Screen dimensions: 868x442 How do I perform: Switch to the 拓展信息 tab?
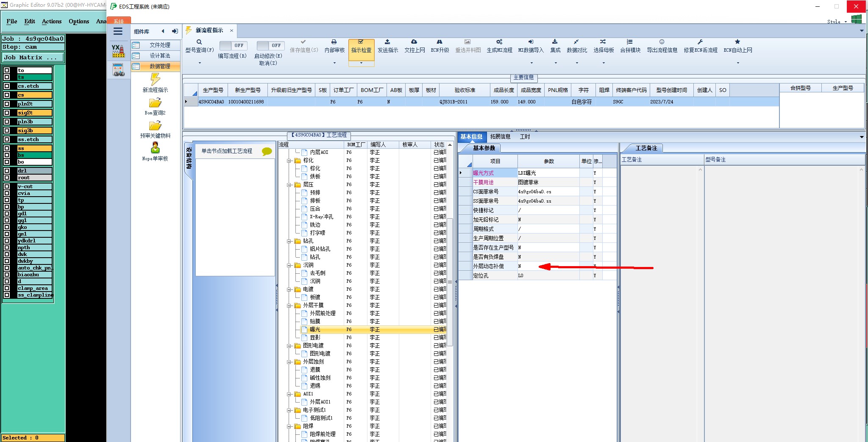pyautogui.click(x=500, y=136)
